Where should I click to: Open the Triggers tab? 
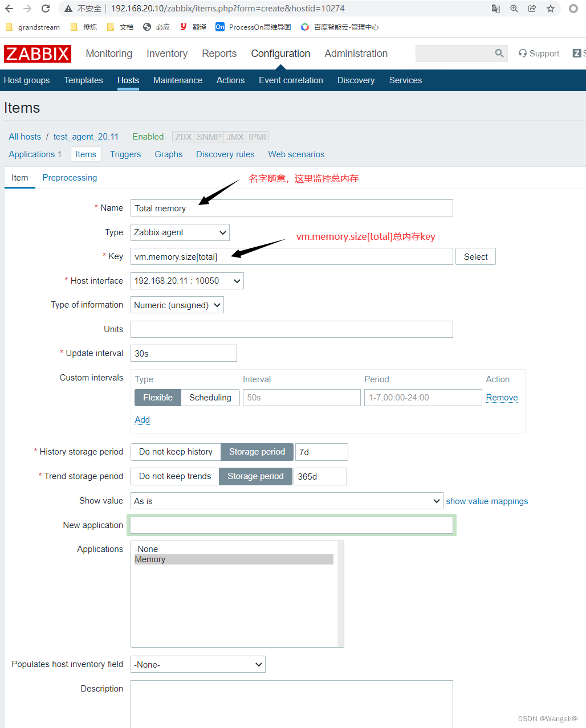[125, 154]
